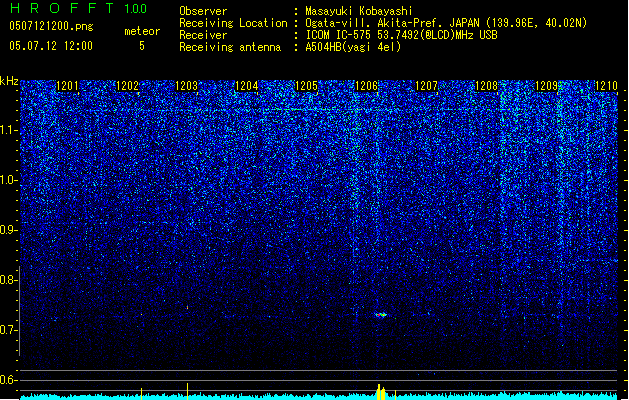Click the date stamp 05.07.12 12:00

(51, 46)
